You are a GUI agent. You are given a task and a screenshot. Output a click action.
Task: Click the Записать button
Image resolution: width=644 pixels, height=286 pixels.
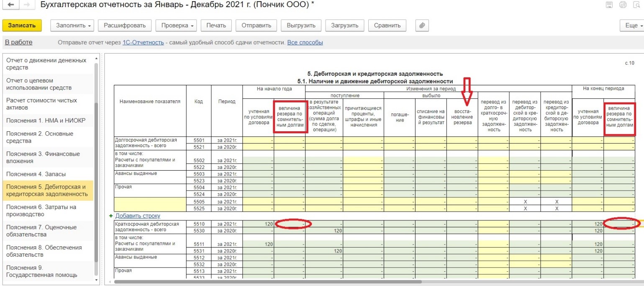click(22, 26)
